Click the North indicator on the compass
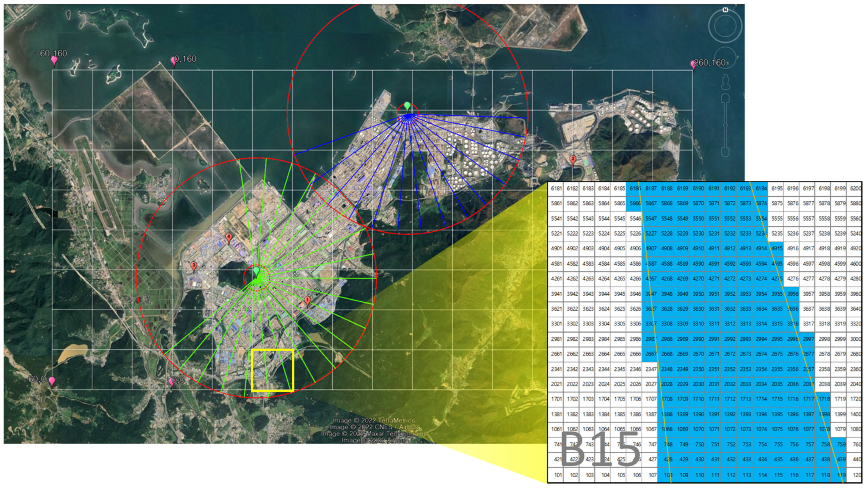This screenshot has height=491, width=868. [725, 10]
